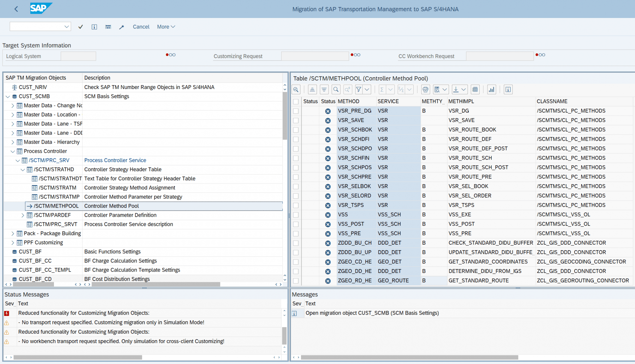Screen dimensions: 635x364
Task: Open the Find search icon in table toolbar
Action: point(336,90)
